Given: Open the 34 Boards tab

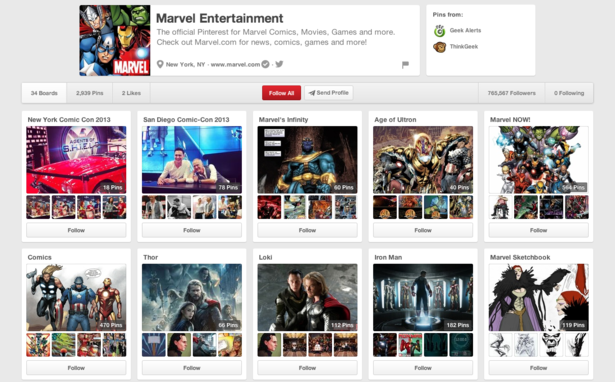Looking at the screenshot, I should point(44,93).
